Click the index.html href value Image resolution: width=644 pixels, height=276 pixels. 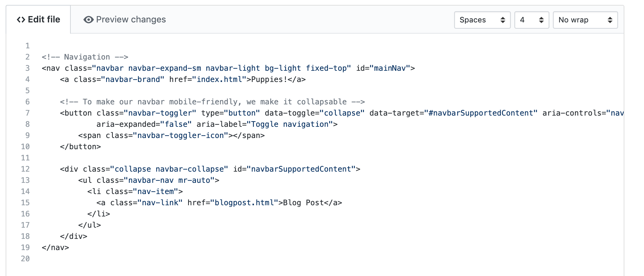coord(219,79)
